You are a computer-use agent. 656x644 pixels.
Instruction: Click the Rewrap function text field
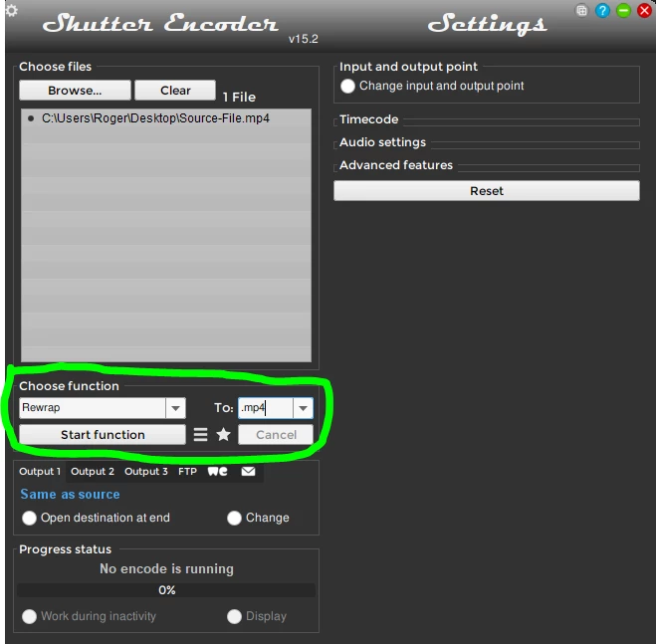point(93,408)
